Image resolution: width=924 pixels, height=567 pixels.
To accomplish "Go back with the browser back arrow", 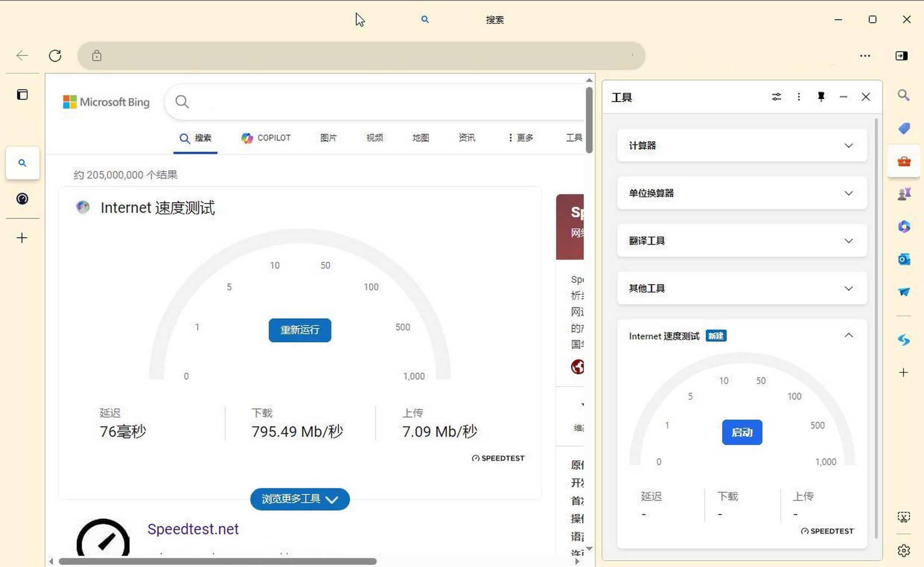I will pyautogui.click(x=22, y=55).
